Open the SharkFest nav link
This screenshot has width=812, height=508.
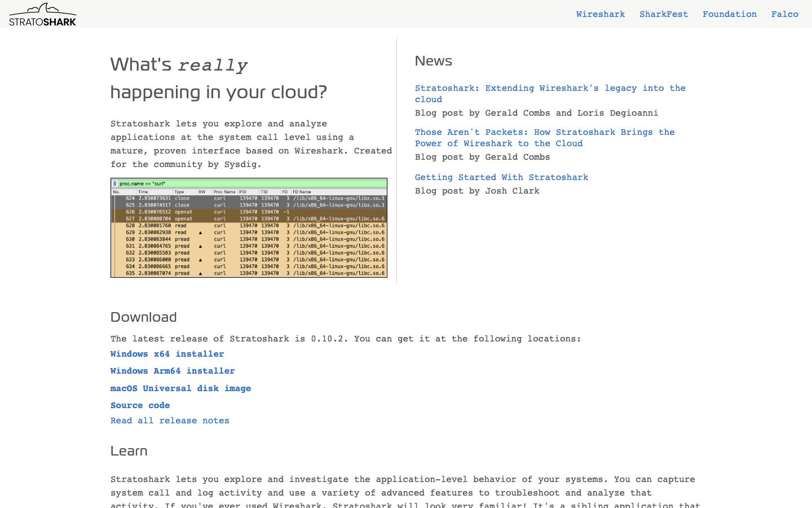pos(664,14)
